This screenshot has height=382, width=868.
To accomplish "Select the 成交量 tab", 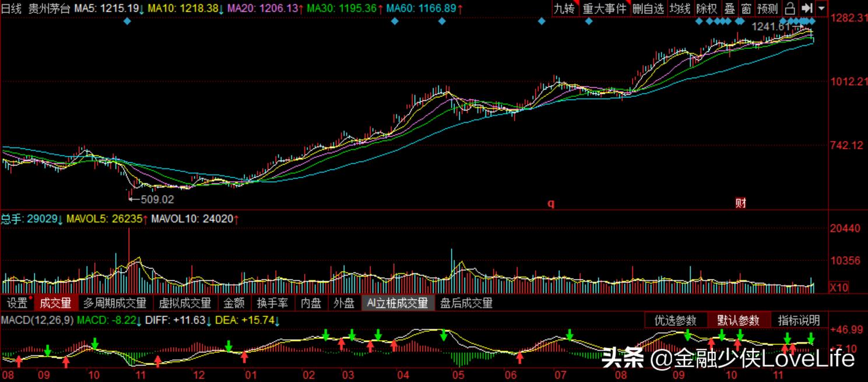I will coord(55,303).
